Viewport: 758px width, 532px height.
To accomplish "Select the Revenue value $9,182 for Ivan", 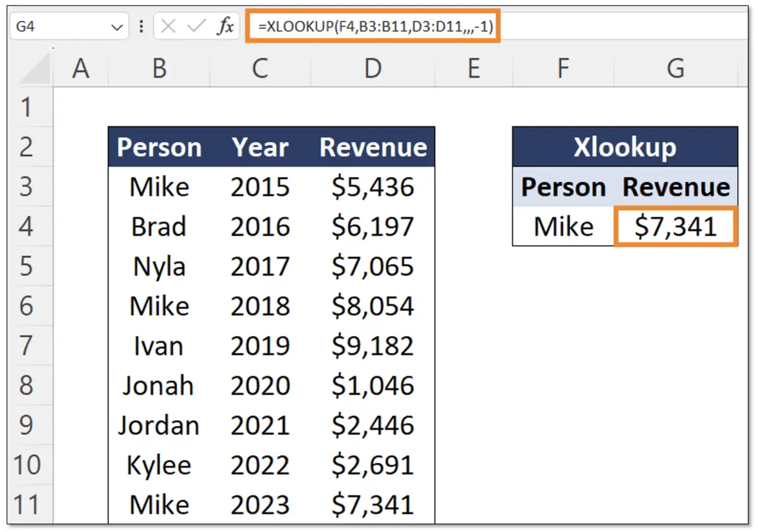I will click(x=372, y=346).
